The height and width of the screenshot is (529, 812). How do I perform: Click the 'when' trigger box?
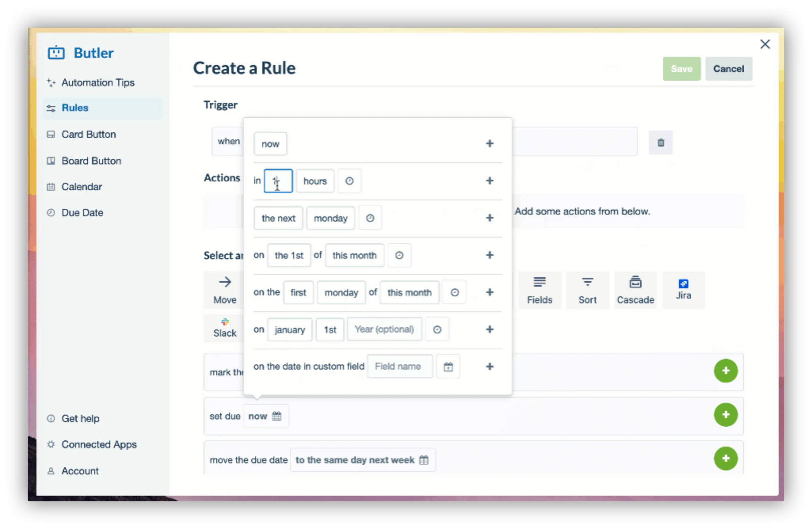[x=424, y=141]
